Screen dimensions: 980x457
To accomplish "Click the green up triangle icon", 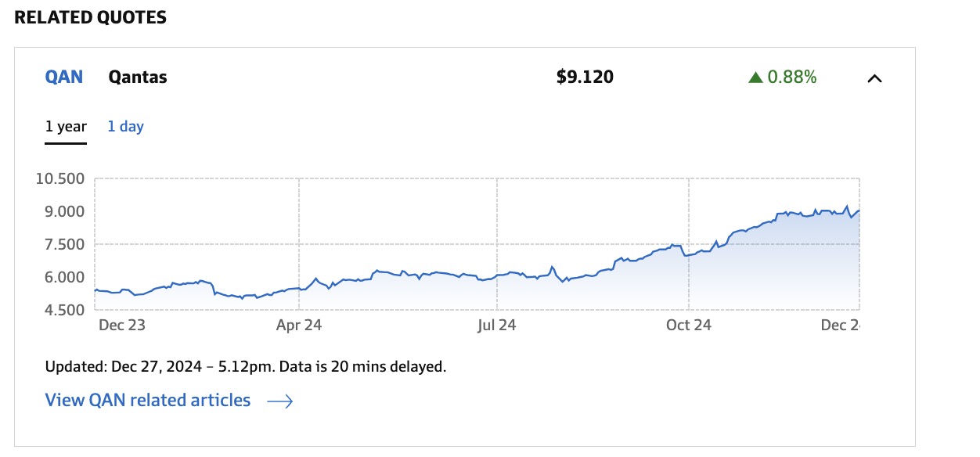I will pos(755,77).
